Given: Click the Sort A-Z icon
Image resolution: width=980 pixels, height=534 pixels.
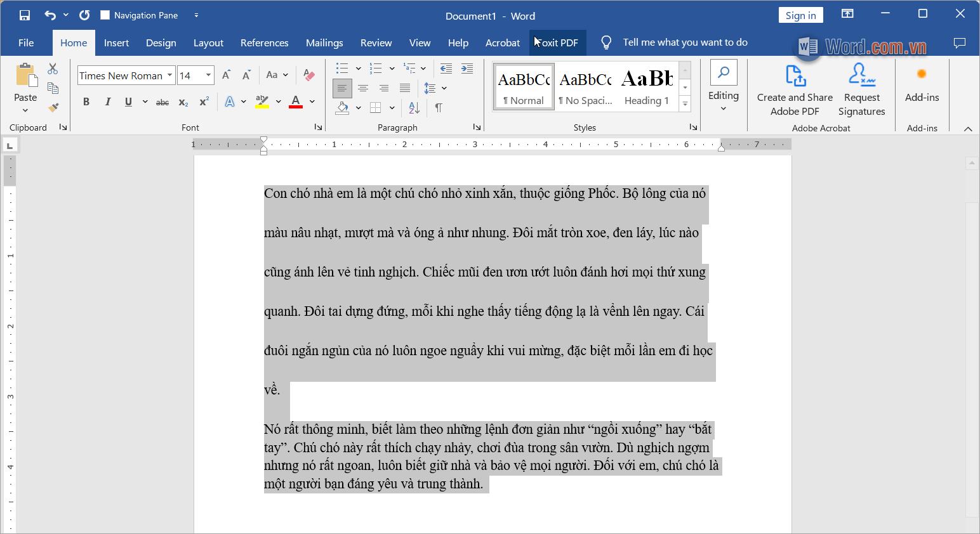Looking at the screenshot, I should click(414, 108).
